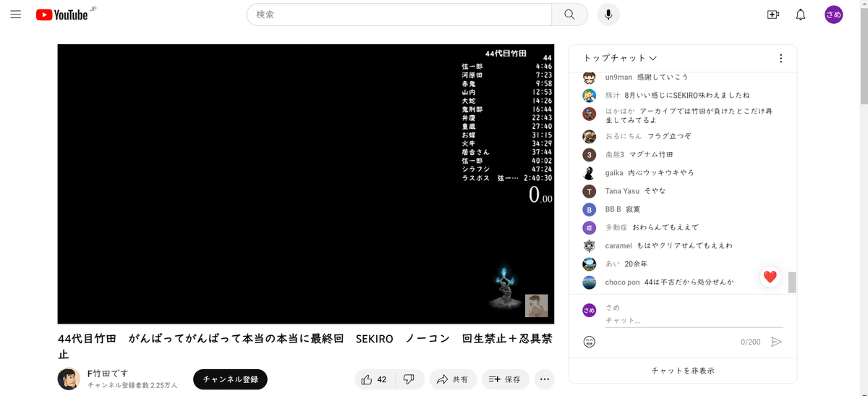Save the video with 保存 button
The width and height of the screenshot is (868, 396).
click(505, 379)
